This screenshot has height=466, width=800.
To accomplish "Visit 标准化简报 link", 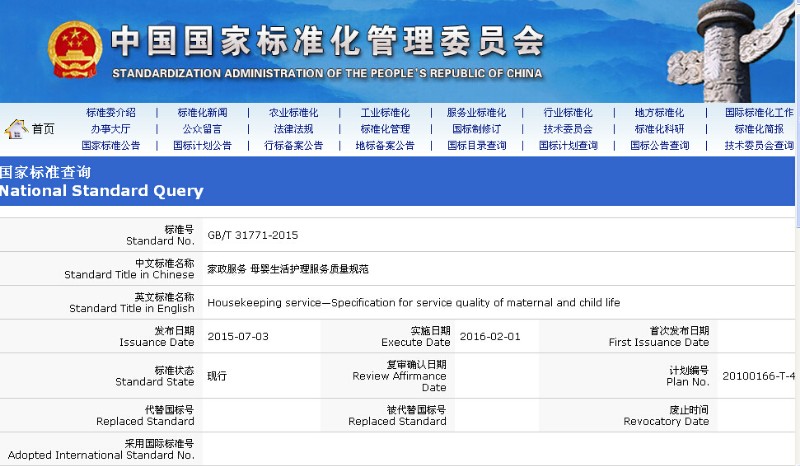I will [759, 129].
